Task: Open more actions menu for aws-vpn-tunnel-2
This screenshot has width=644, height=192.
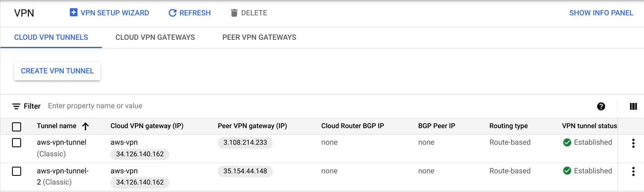Action: click(x=633, y=172)
